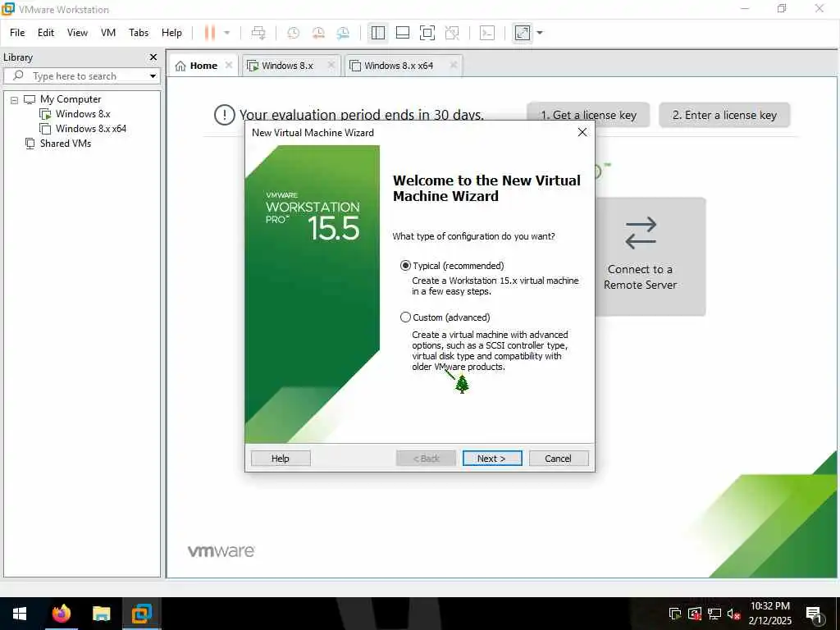
Task: Close the Windows 8.x x64 tab
Action: click(453, 65)
